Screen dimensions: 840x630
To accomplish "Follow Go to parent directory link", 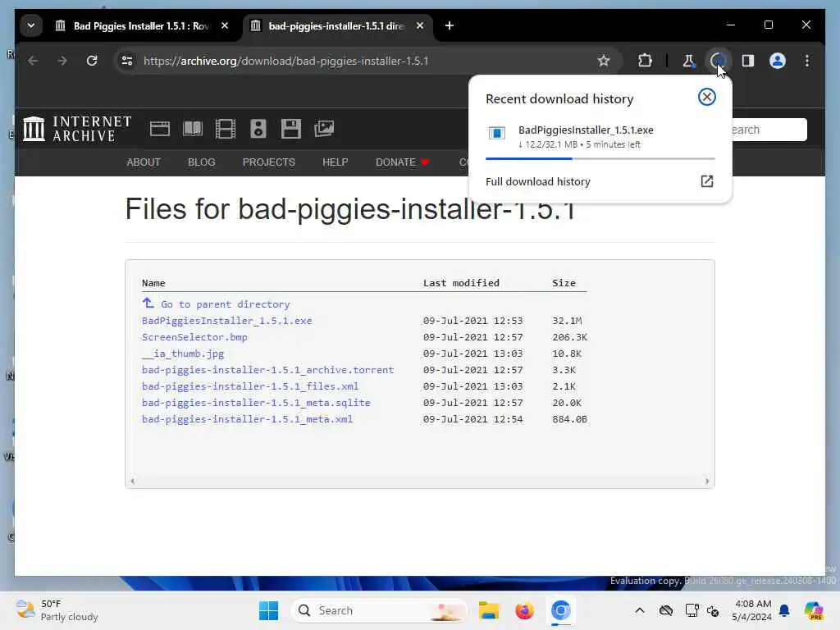I will pyautogui.click(x=216, y=304).
